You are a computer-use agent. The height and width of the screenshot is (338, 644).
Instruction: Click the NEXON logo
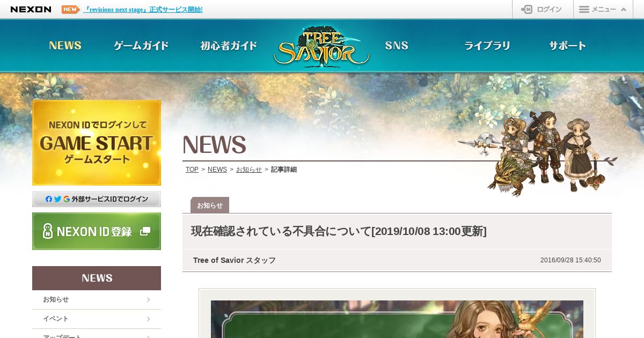[x=31, y=10]
